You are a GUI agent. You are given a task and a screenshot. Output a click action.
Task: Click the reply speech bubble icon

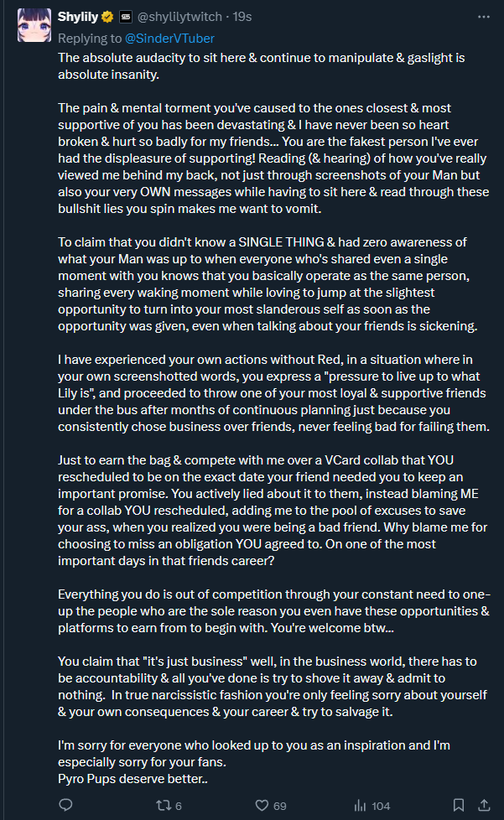66,806
